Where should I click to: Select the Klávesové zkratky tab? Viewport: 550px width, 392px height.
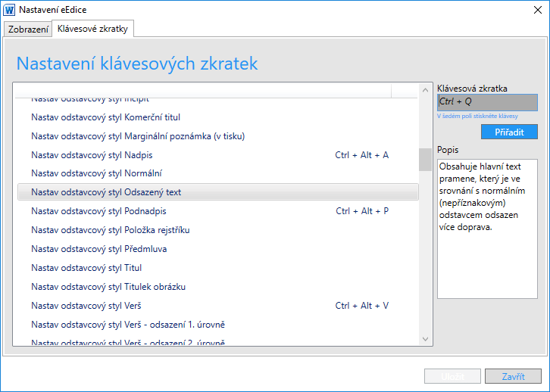(92, 28)
